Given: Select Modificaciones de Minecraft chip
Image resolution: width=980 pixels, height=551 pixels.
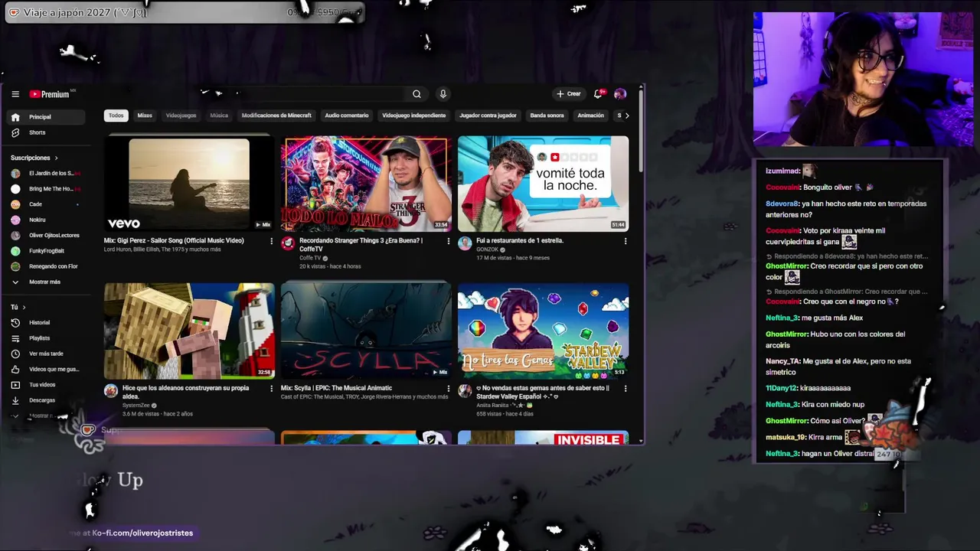Looking at the screenshot, I should coord(276,116).
